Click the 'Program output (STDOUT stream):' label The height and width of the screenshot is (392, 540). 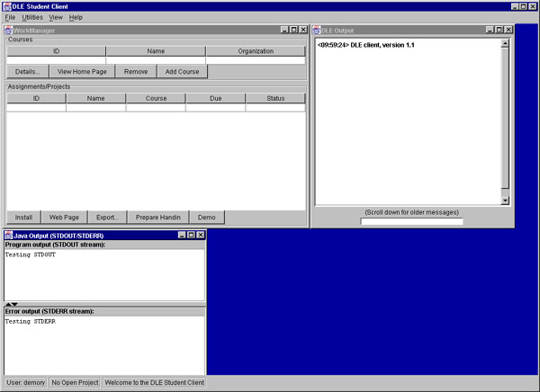(55, 245)
